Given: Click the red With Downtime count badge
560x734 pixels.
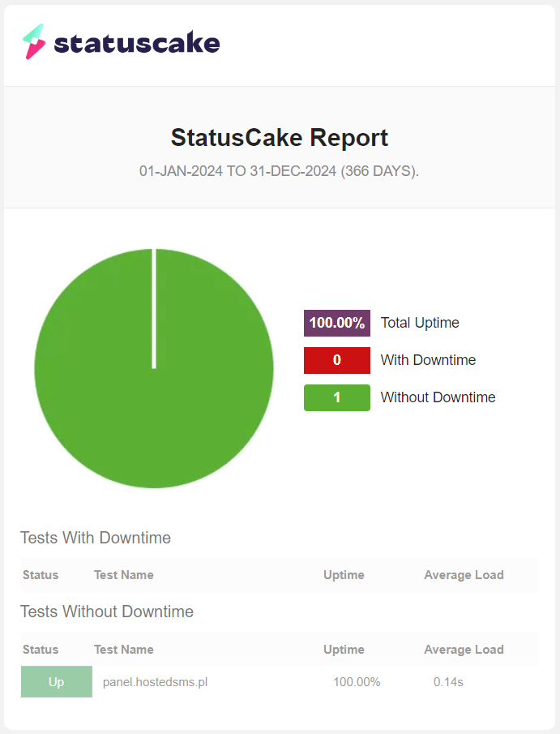Looking at the screenshot, I should 337,360.
